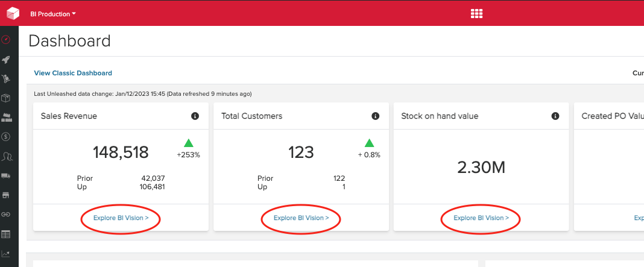Select the dashboard gauge sidebar icon
This screenshot has width=644, height=267.
[6, 40]
